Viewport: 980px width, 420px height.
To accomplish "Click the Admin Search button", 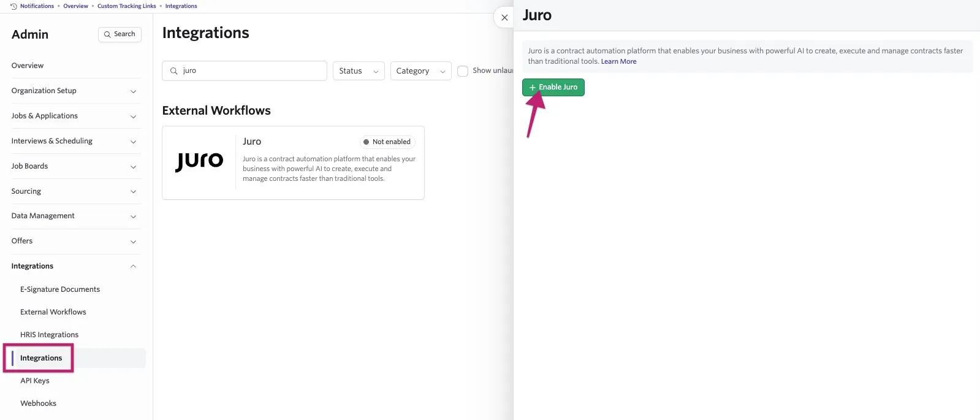I will pos(120,34).
